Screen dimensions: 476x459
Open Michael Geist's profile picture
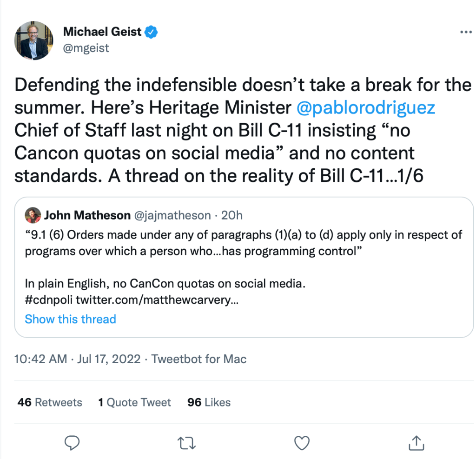tap(34, 40)
